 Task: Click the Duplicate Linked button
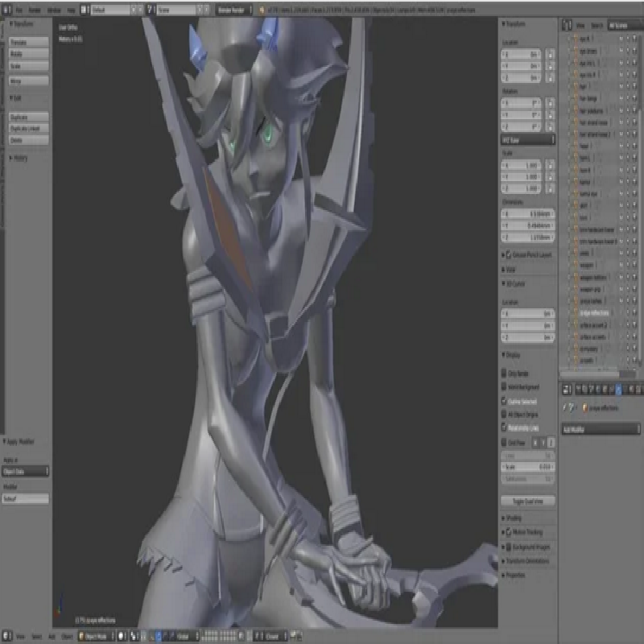coord(29,129)
